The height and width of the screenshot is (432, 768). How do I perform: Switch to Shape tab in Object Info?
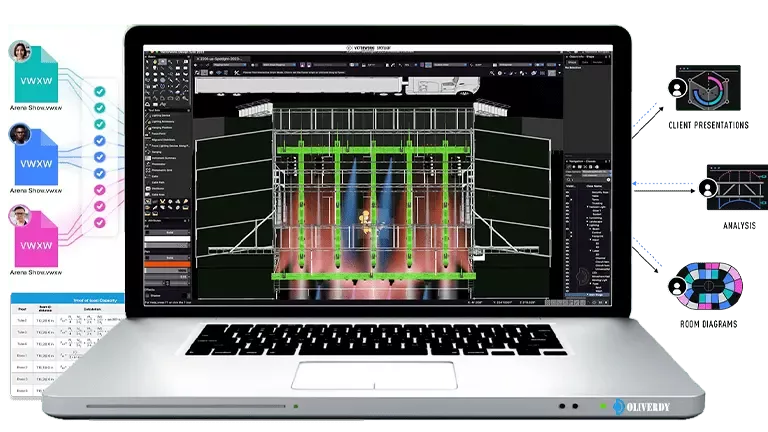coord(572,62)
